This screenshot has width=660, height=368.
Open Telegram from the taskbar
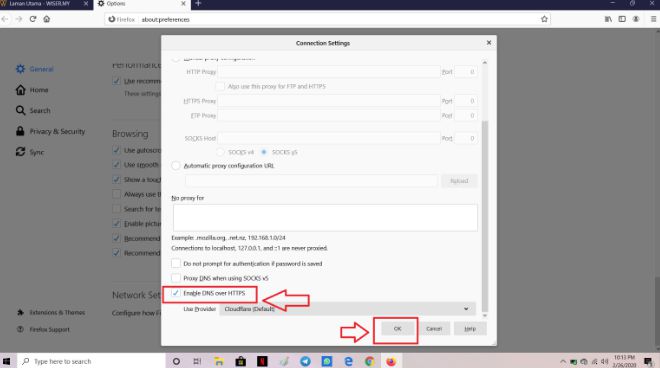point(305,361)
